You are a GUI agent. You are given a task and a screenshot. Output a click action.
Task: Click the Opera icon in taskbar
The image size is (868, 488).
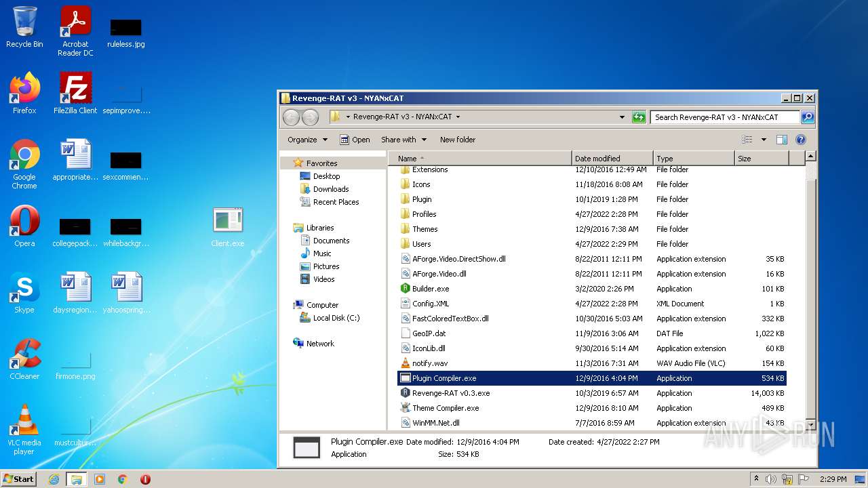145,479
